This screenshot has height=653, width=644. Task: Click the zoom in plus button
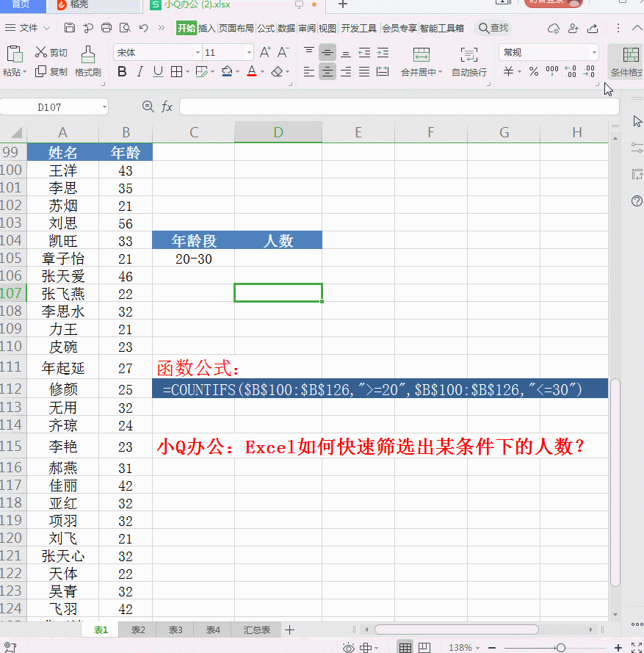coord(618,648)
